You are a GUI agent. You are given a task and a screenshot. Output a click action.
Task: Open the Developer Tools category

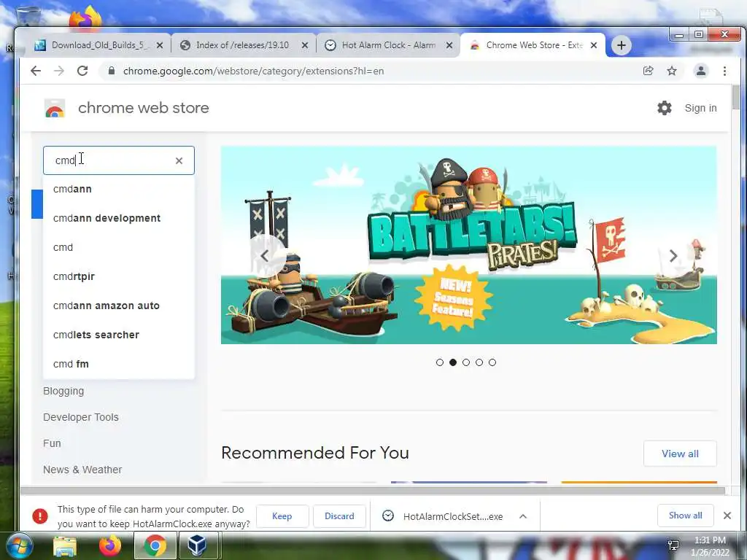[x=81, y=417]
